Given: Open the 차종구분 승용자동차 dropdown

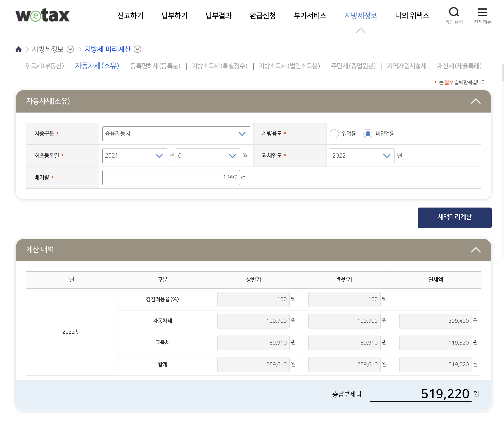Looking at the screenshot, I should pos(176,133).
